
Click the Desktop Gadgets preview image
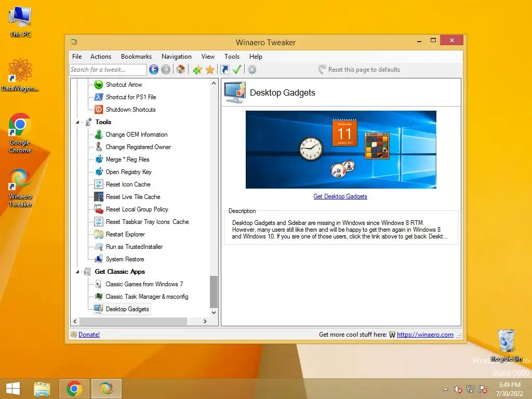pyautogui.click(x=341, y=150)
